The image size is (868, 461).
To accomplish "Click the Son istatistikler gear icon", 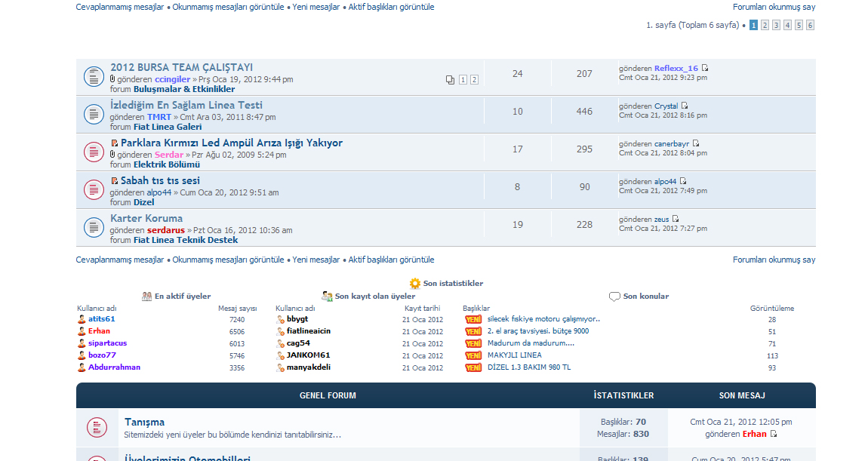I will click(414, 284).
